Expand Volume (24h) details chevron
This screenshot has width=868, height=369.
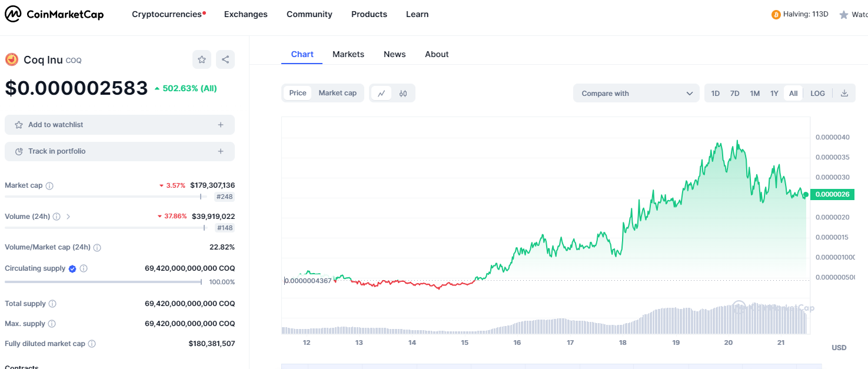click(x=68, y=217)
